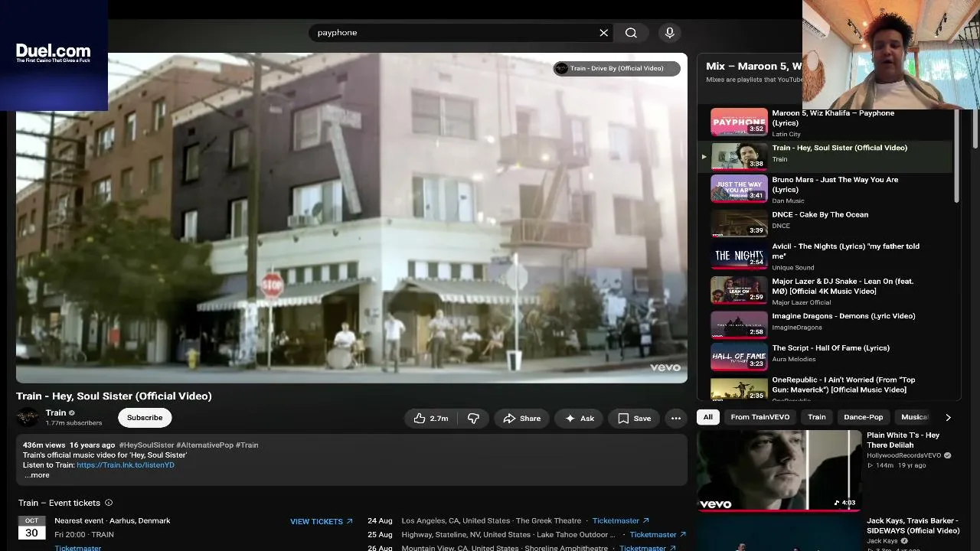This screenshot has width=980, height=551.
Task: Open Train channel name link
Action: [x=56, y=412]
